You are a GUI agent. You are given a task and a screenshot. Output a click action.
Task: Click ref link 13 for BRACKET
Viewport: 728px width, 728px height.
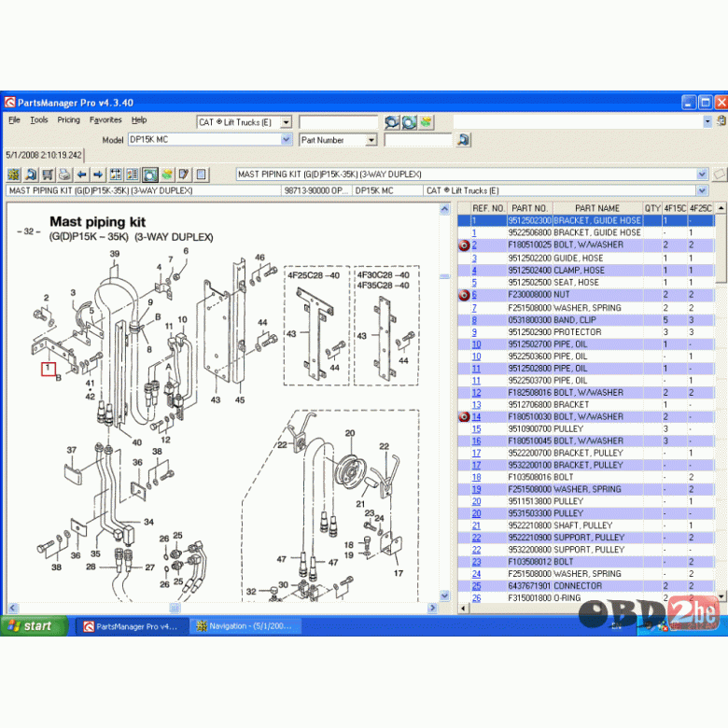[476, 405]
